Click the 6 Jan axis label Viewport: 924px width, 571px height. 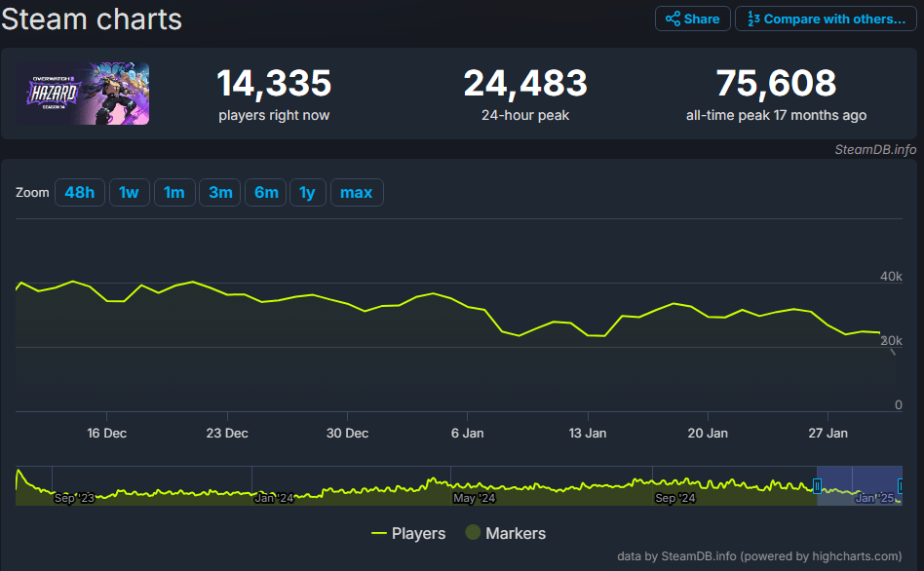click(x=467, y=433)
